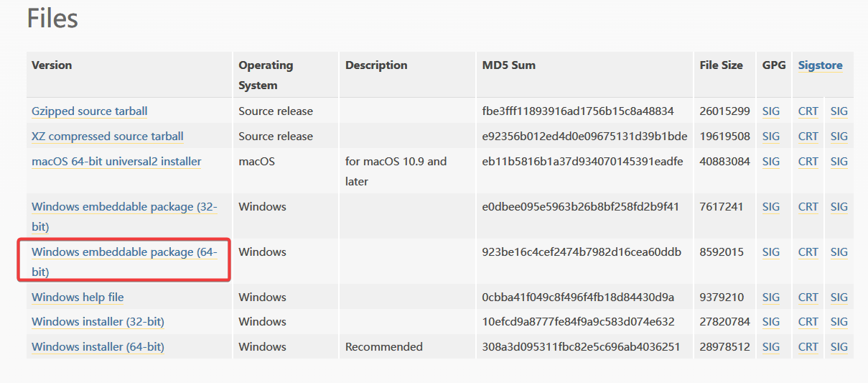Open CRT for Windows embeddable package 64-bit
The width and height of the screenshot is (868, 383).
(808, 252)
